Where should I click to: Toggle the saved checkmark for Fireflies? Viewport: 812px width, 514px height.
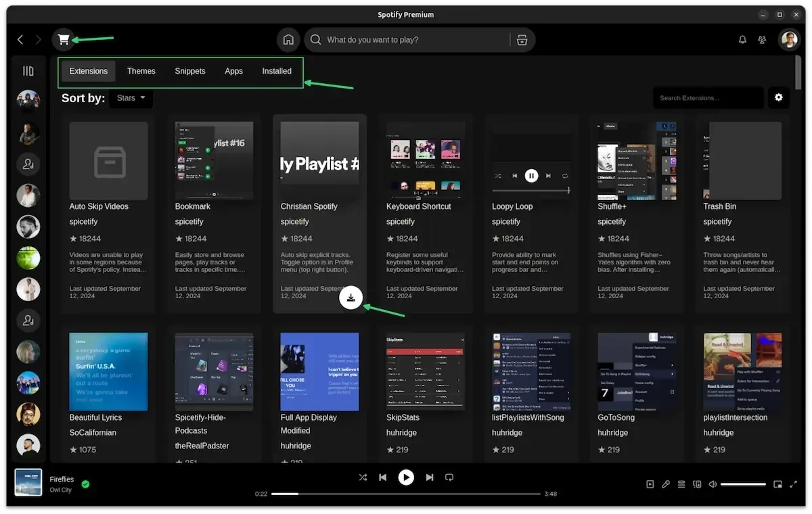pos(85,484)
